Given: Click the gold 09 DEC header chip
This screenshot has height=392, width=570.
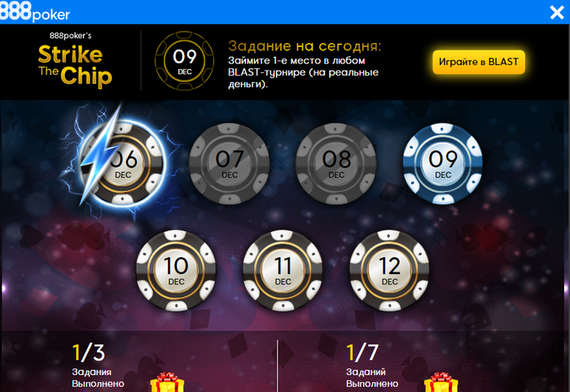Looking at the screenshot, I should (185, 61).
